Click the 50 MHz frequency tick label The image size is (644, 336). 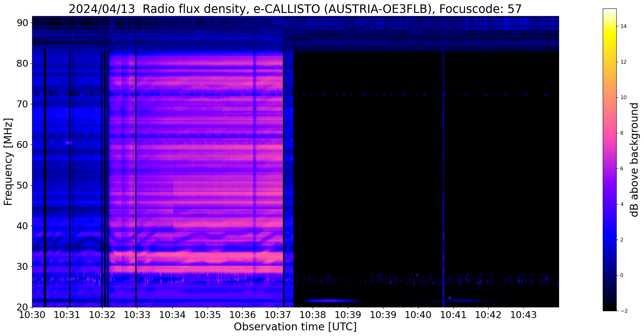pos(23,185)
